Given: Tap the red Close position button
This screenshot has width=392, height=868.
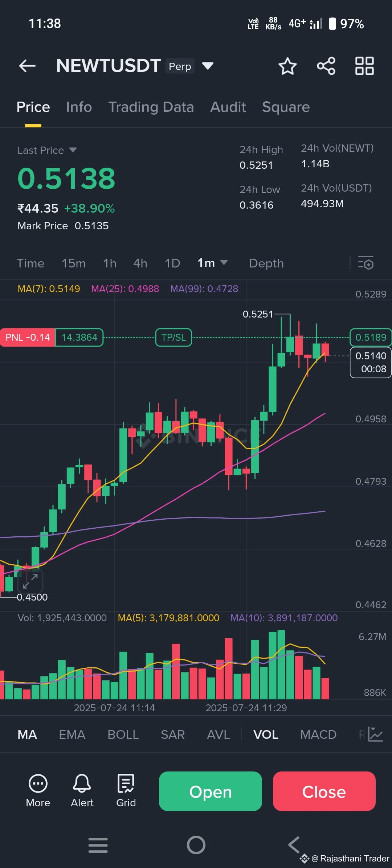Looking at the screenshot, I should click(x=324, y=791).
